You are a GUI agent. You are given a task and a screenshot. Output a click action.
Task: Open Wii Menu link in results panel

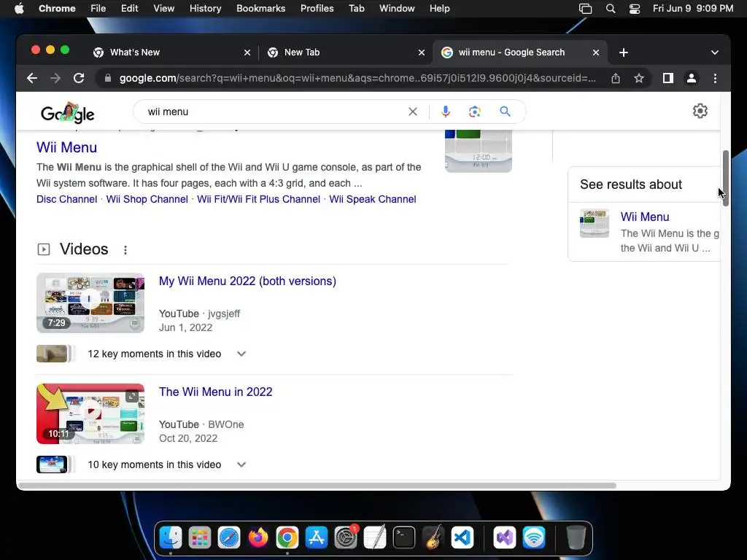(645, 217)
